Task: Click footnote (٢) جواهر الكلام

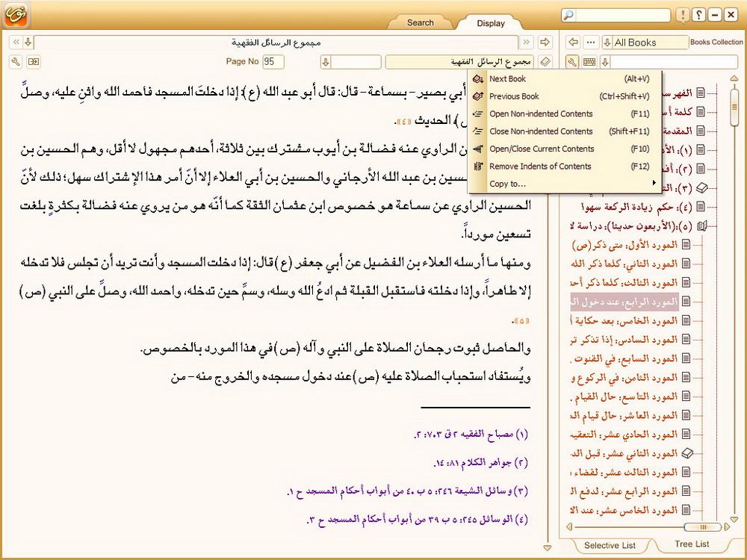Action: 481,462
